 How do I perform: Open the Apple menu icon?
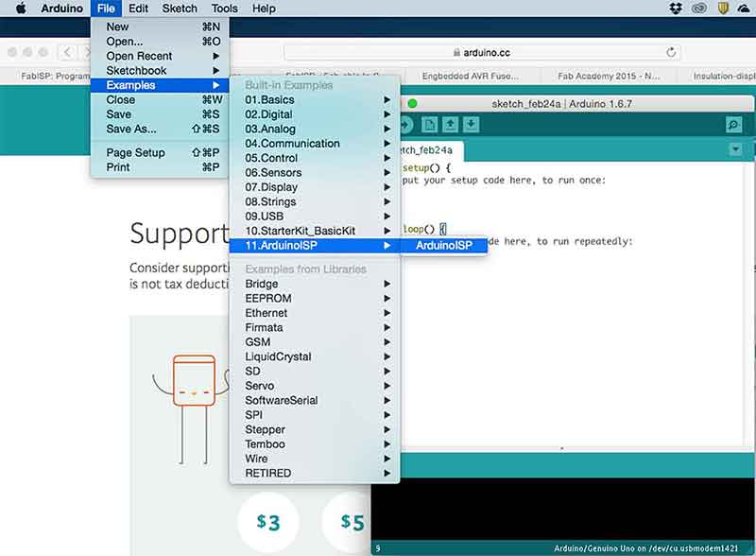tap(21, 9)
